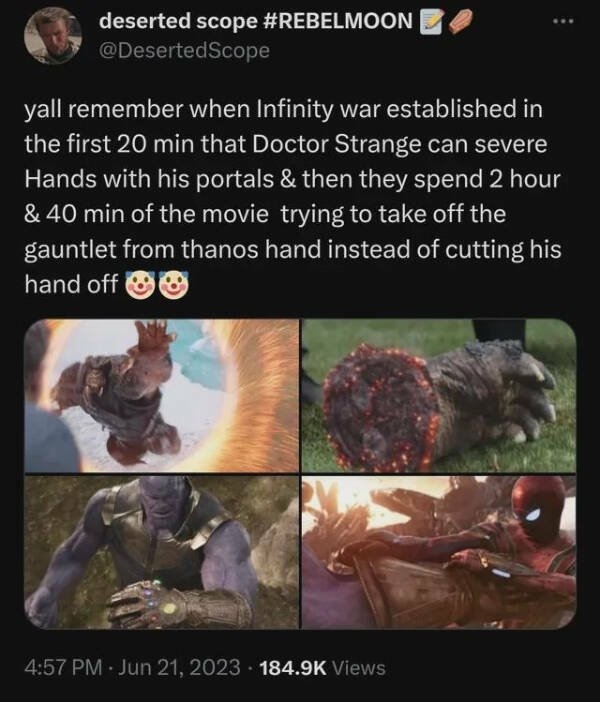Open the severed hand image on the grass
Viewport: 600px width, 702px height.
[x=439, y=395]
